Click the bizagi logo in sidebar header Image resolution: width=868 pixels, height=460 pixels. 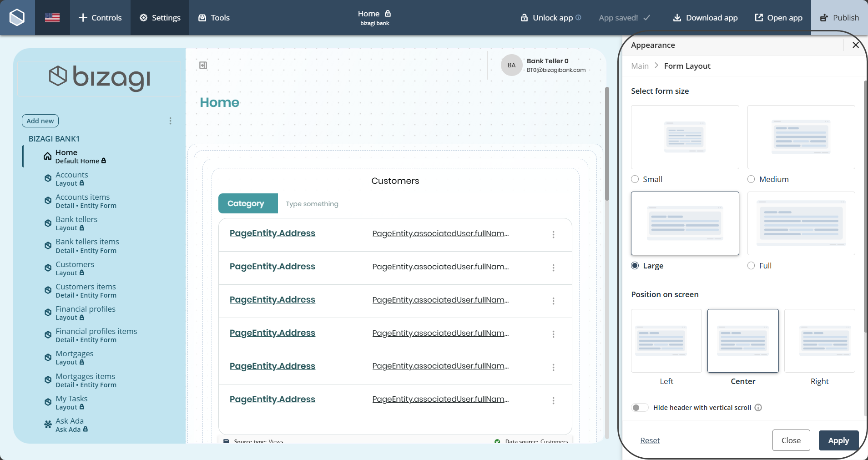99,78
